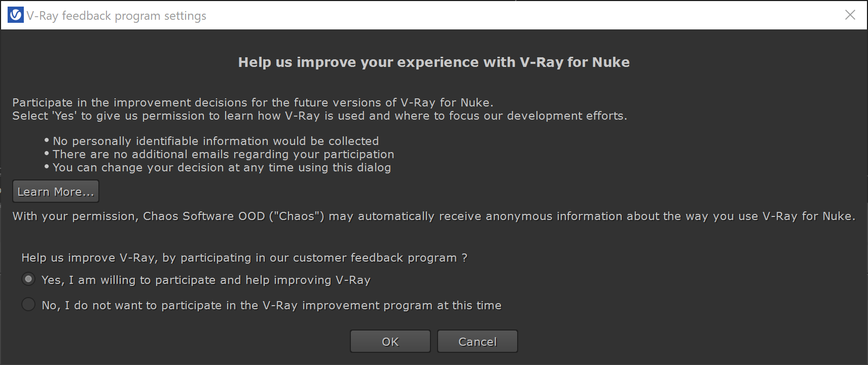This screenshot has width=868, height=365.
Task: Dismiss the dialog with the Cancel button
Action: pos(478,341)
